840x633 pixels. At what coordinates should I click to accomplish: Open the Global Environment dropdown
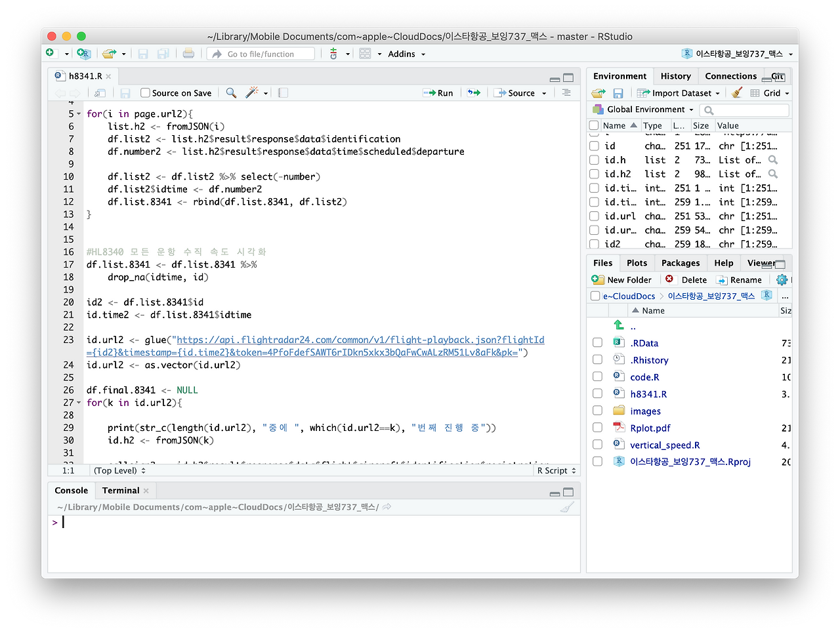(x=643, y=110)
